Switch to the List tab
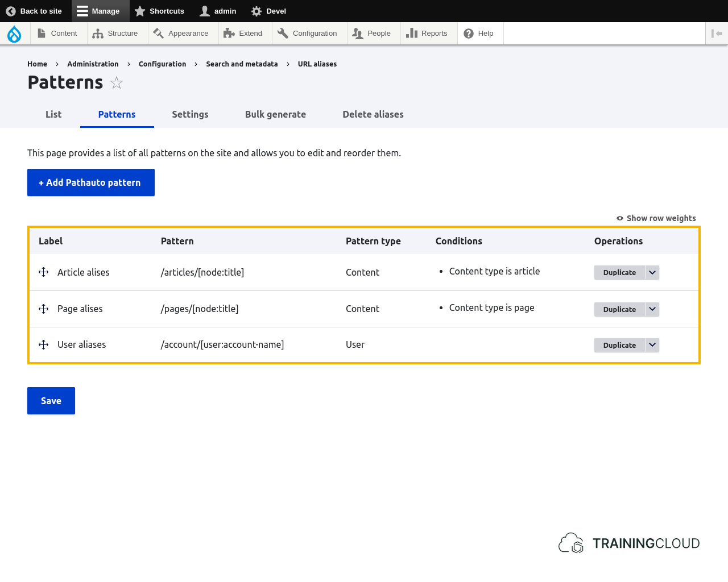Viewport: 728px width, 582px height. click(53, 114)
